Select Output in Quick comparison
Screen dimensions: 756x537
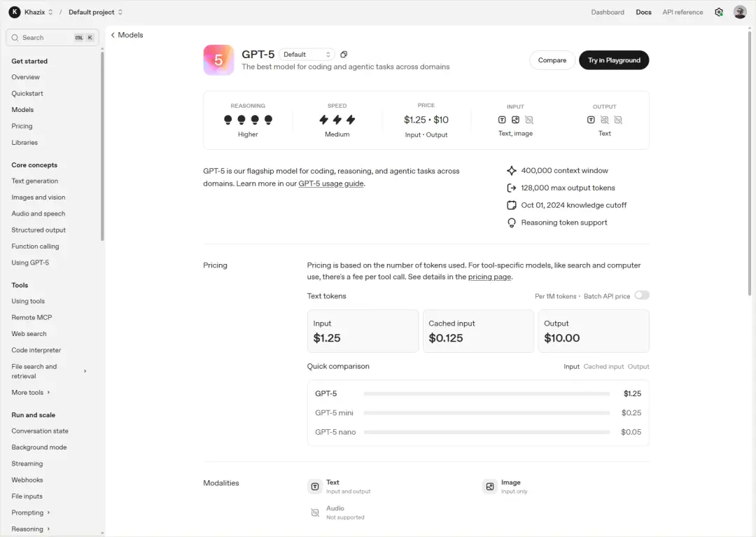pyautogui.click(x=638, y=366)
